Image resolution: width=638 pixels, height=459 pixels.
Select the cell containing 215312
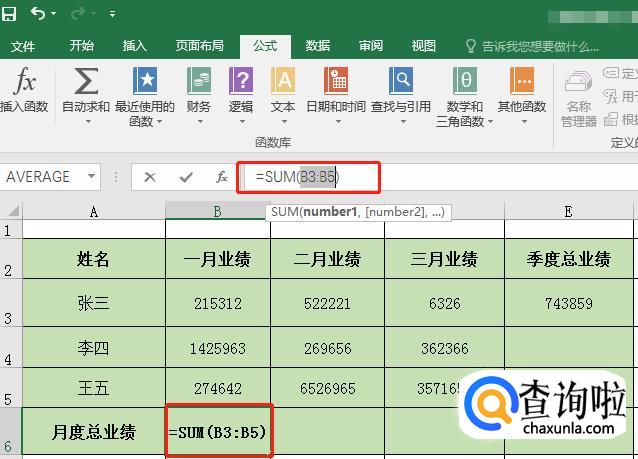[x=218, y=303]
